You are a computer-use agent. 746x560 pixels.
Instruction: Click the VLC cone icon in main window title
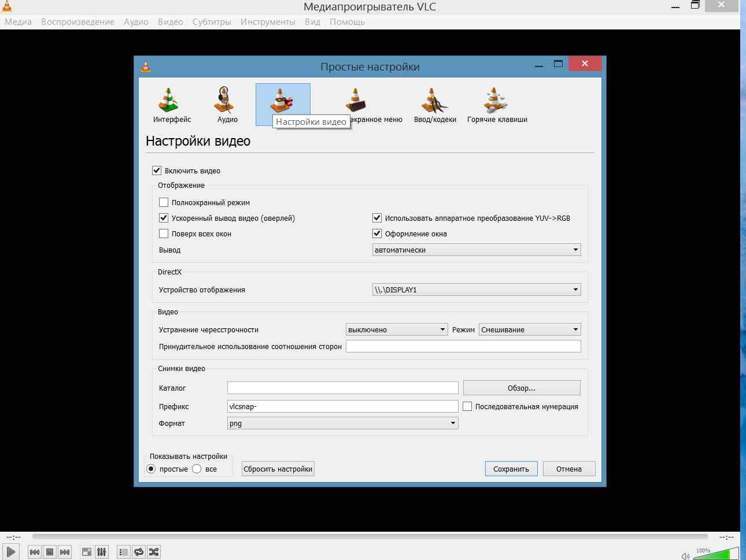(x=7, y=6)
